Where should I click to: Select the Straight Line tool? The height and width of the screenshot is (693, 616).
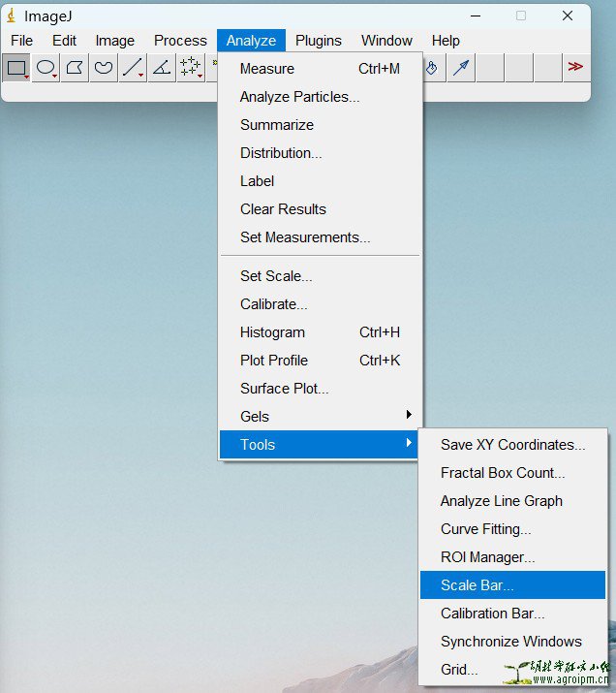(133, 67)
